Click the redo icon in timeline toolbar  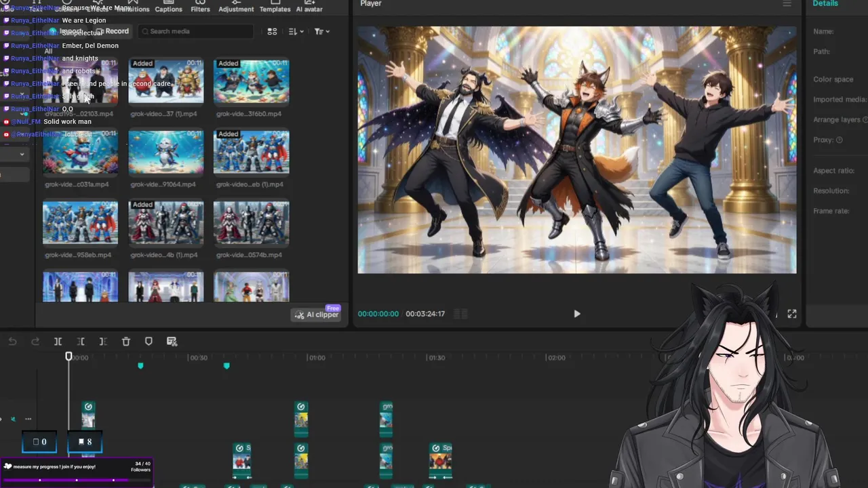pyautogui.click(x=35, y=342)
